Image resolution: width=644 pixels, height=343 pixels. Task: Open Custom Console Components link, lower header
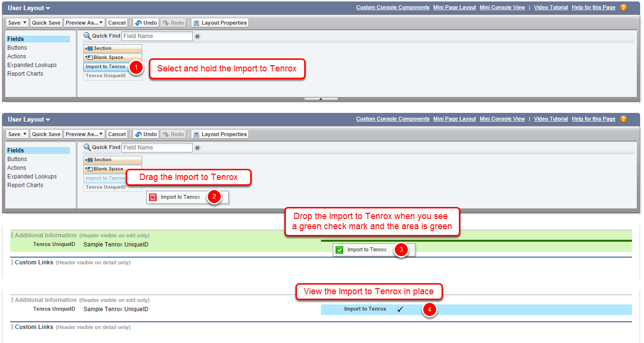(x=393, y=119)
